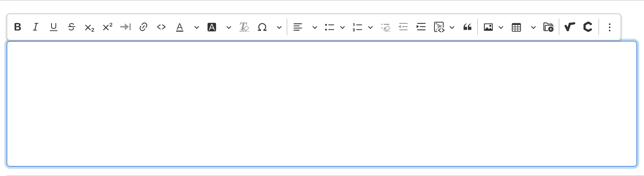Toggle underline formatting

[x=54, y=27]
